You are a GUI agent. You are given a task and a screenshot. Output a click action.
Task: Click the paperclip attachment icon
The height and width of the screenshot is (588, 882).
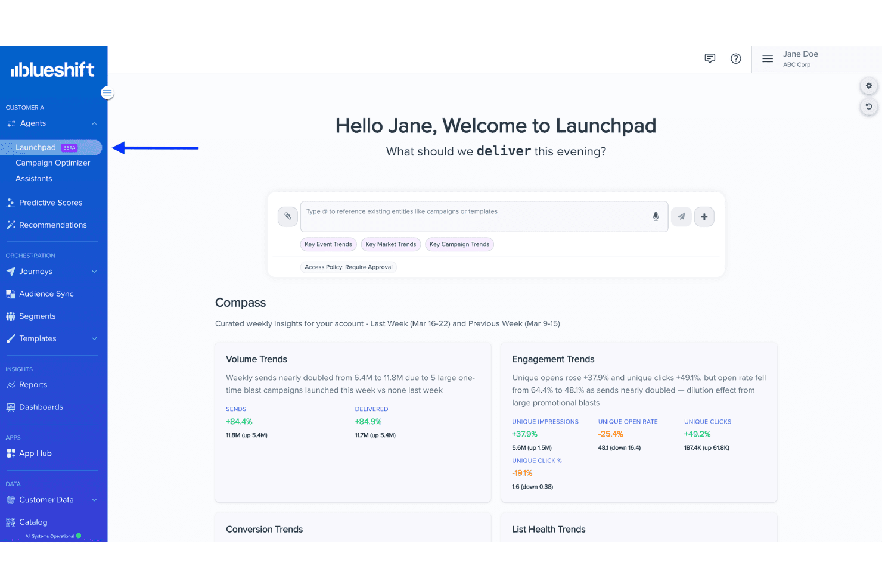click(x=288, y=216)
